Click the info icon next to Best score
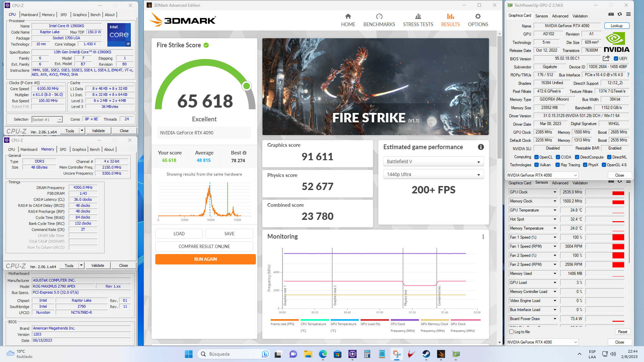The width and height of the screenshot is (644, 362). pyautogui.click(x=245, y=153)
